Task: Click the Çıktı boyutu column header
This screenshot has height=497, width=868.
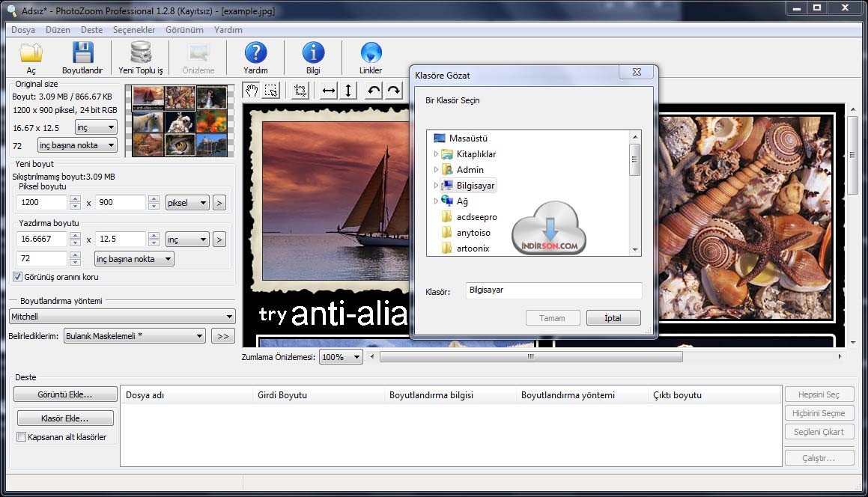Action: click(x=714, y=394)
